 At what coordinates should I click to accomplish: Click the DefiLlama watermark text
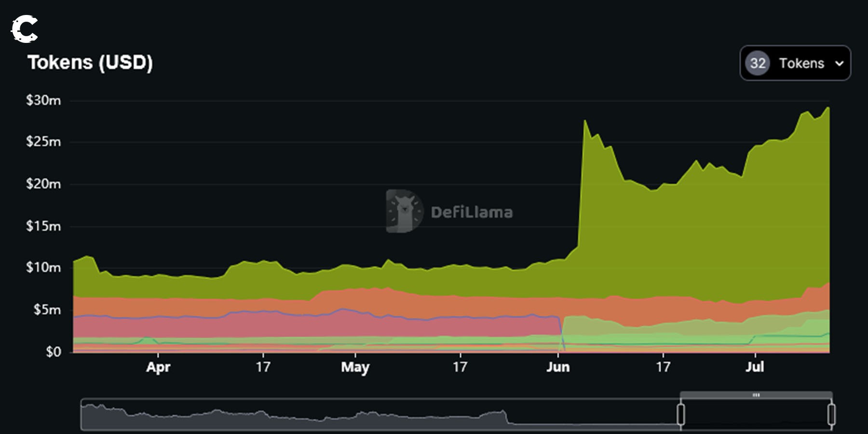pos(471,212)
